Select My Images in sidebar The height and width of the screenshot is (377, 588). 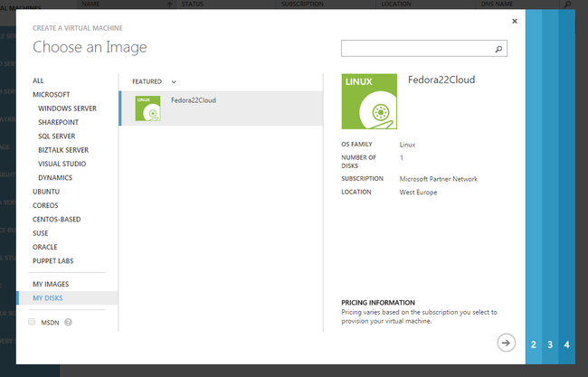point(51,284)
